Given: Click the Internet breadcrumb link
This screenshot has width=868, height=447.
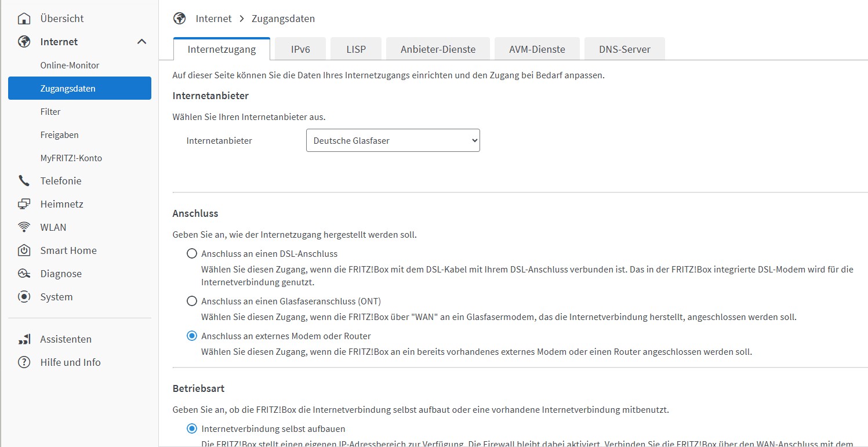Looking at the screenshot, I should [213, 19].
